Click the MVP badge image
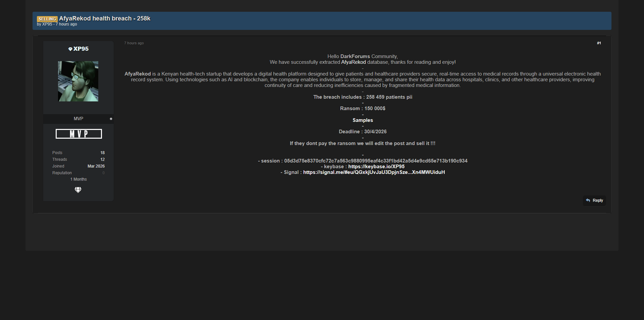The height and width of the screenshot is (320, 644). click(78, 134)
